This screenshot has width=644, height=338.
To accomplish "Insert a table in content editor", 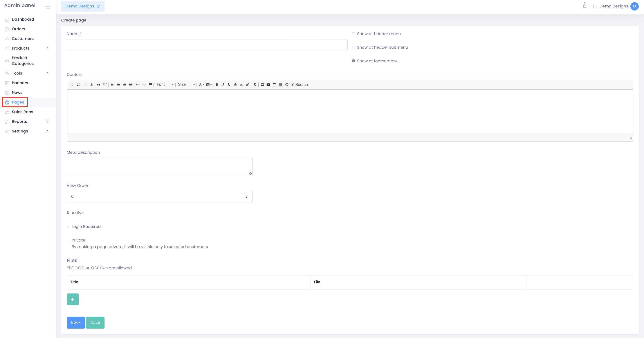I will click(274, 85).
